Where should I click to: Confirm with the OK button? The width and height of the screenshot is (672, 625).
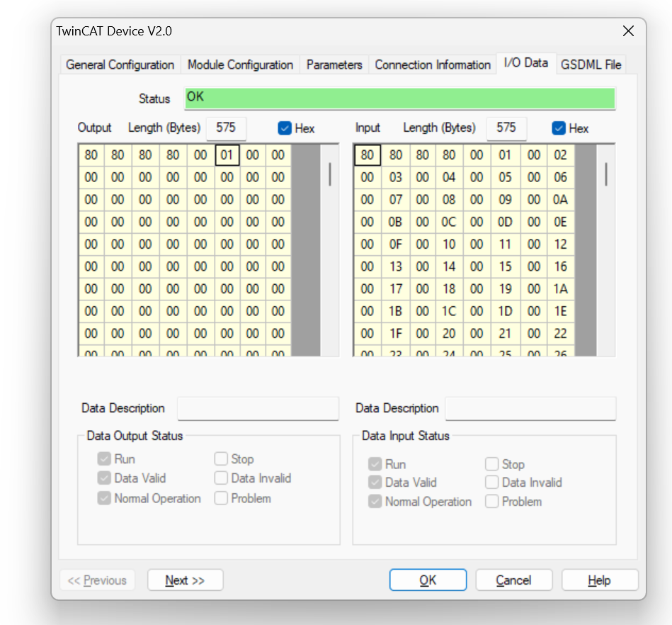pos(428,580)
